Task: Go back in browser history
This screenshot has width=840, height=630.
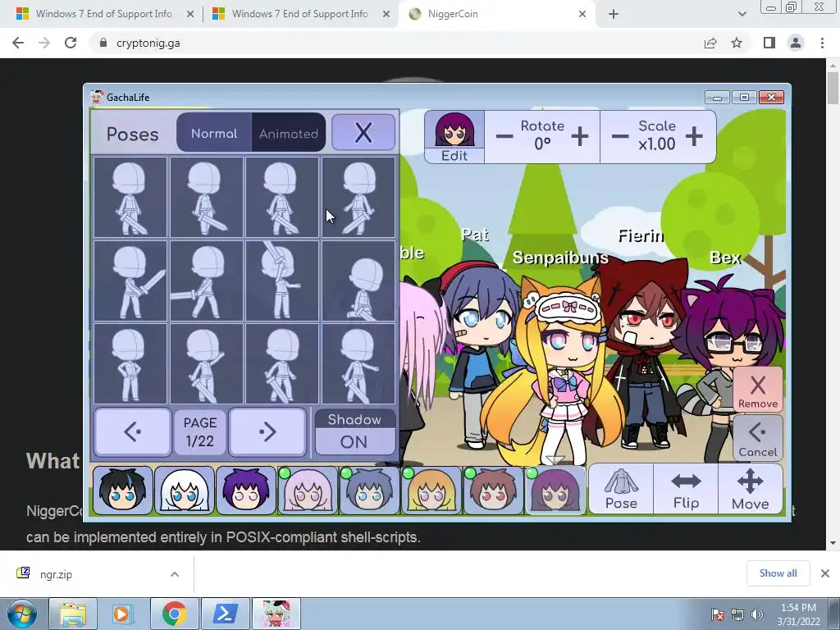Action: tap(18, 43)
